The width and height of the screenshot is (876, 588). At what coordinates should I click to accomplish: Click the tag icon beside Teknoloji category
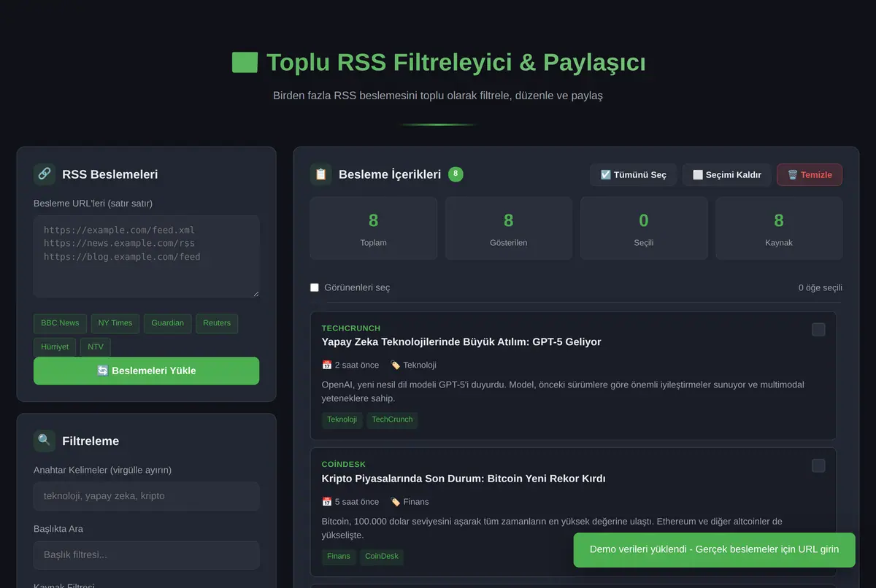point(395,365)
